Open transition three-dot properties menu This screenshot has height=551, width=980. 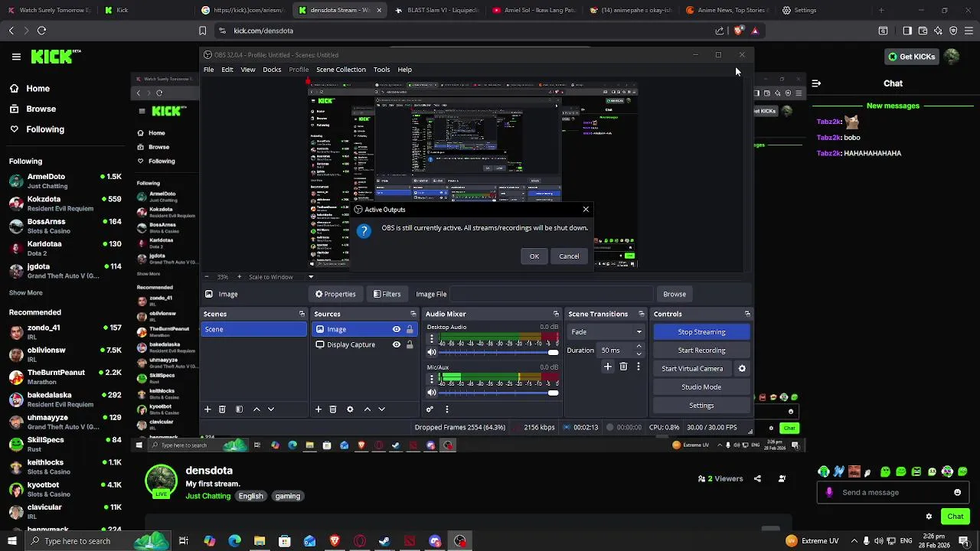639,367
